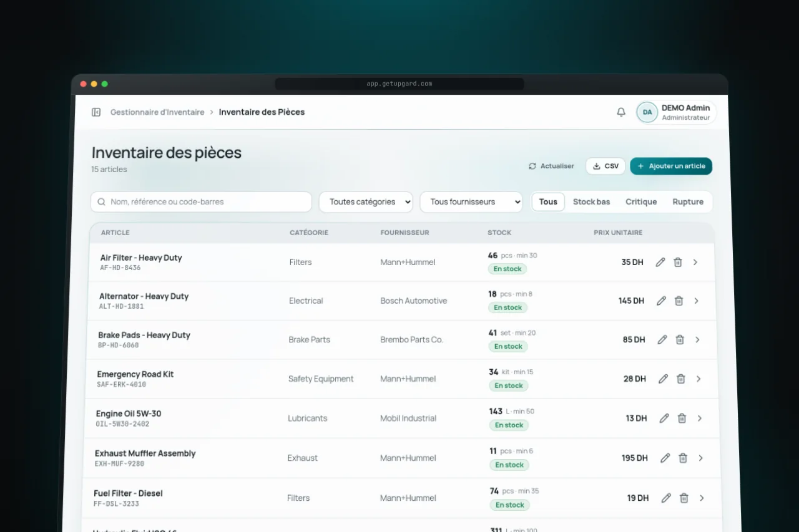
Task: Open the Tous fournisseurs dropdown
Action: [x=471, y=202]
